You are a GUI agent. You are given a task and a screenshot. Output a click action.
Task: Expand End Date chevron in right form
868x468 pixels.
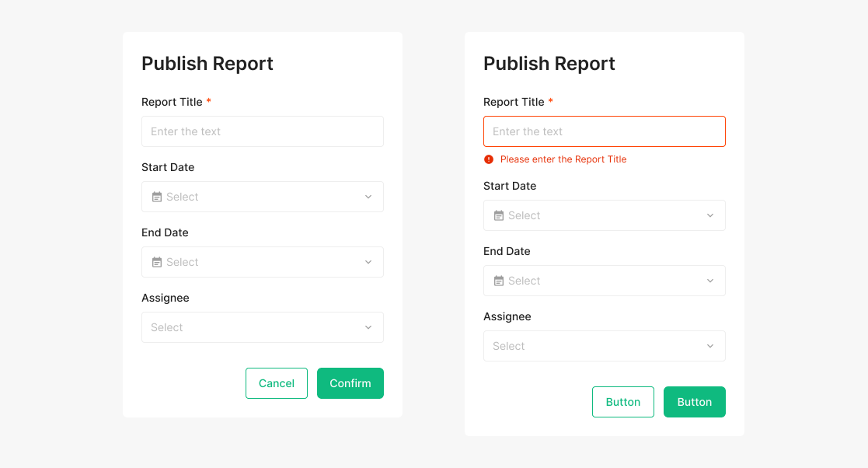tap(710, 281)
